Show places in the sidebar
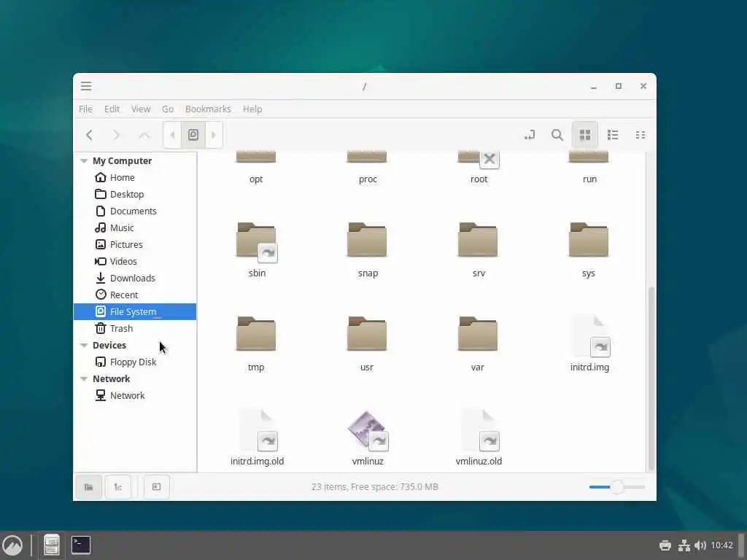This screenshot has width=747, height=560. coord(88,486)
